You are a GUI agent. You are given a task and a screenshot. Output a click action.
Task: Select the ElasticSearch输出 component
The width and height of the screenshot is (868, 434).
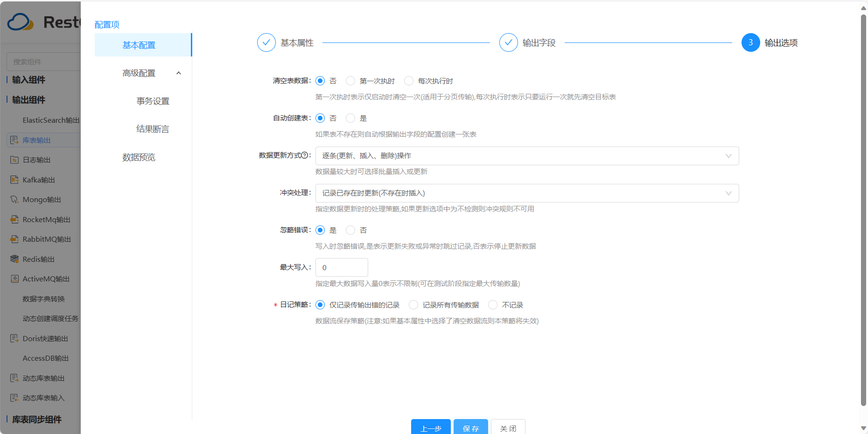pyautogui.click(x=51, y=120)
